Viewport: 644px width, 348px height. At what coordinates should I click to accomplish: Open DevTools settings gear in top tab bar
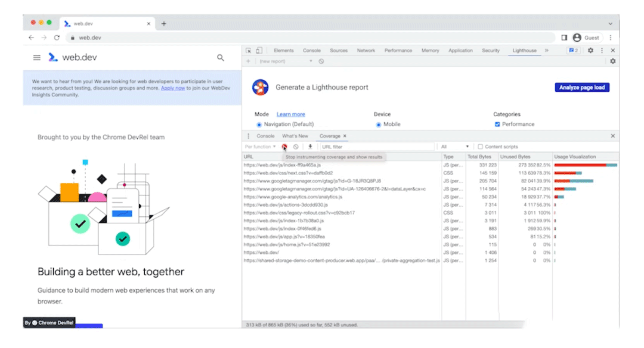(590, 51)
